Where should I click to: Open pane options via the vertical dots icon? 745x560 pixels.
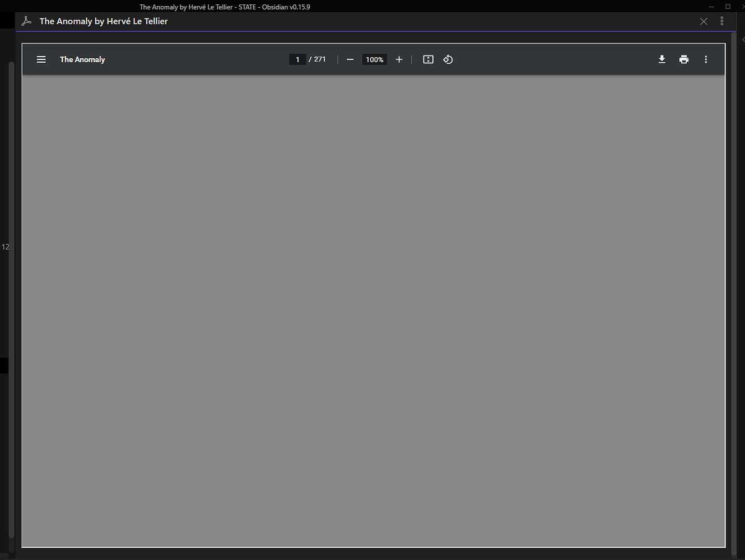[722, 21]
